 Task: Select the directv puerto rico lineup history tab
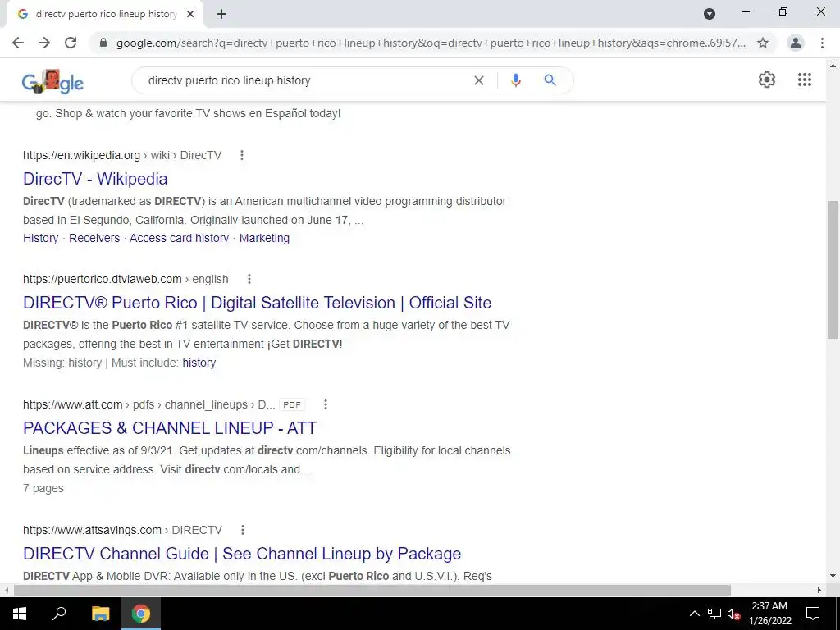point(106,14)
